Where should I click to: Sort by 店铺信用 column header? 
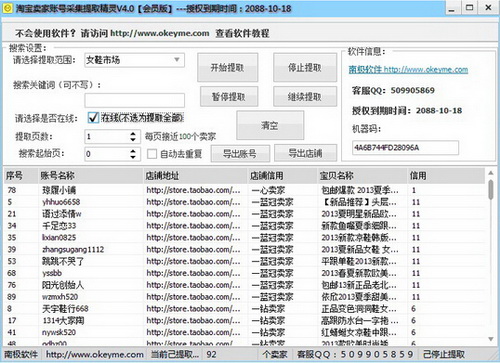(x=283, y=176)
